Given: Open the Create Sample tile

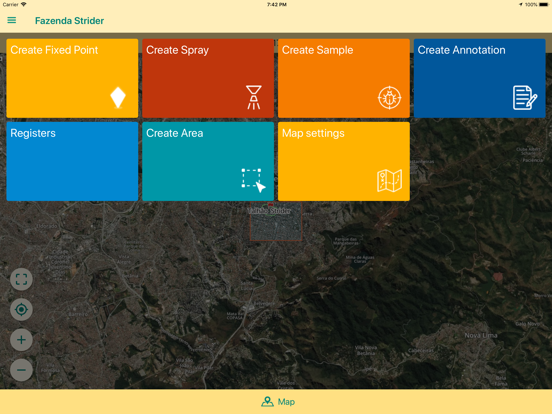Looking at the screenshot, I should click(x=344, y=78).
